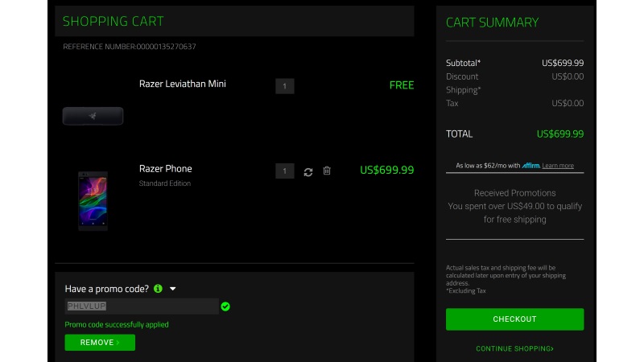Click the Leviathan Mini quantity box
644x362 pixels.
[284, 86]
